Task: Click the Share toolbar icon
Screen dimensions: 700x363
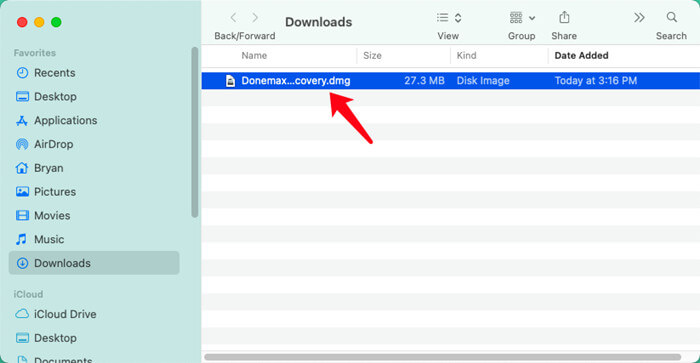Action: click(564, 17)
